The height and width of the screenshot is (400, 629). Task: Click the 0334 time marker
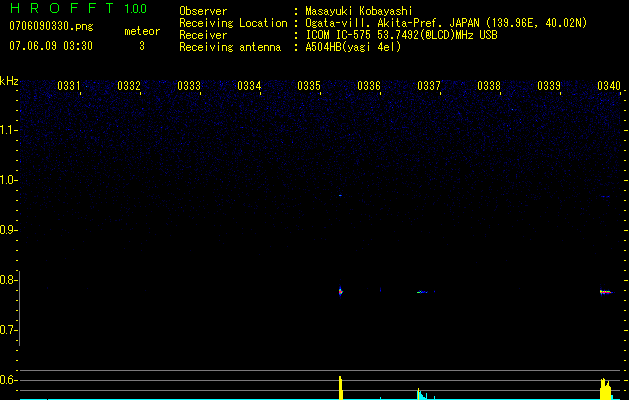(249, 86)
